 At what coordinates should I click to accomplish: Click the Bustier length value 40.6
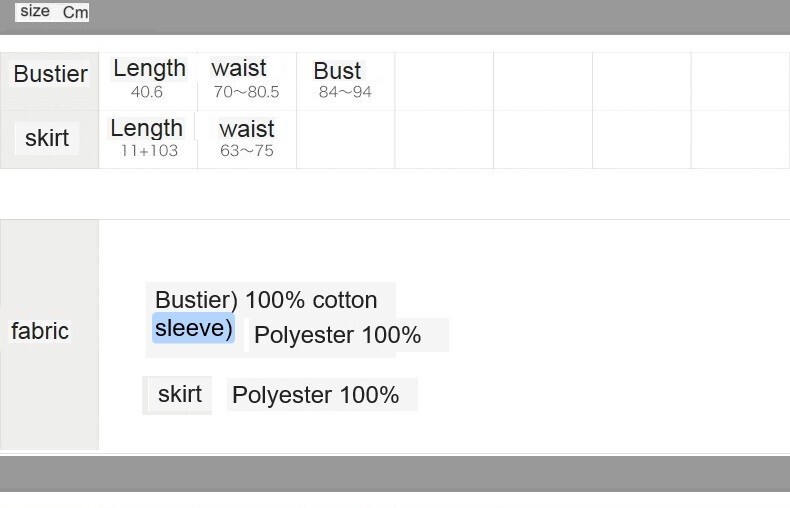coord(147,92)
